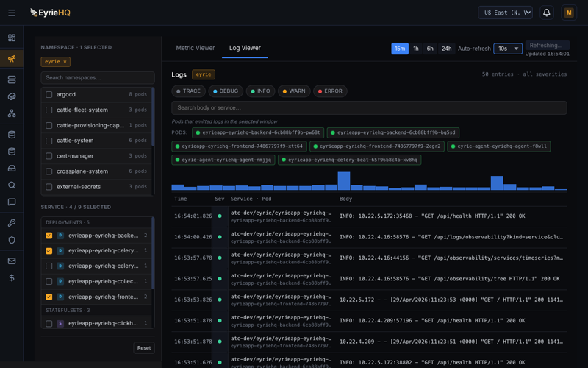Check the cattle-fleet-system namespace checkbox
This screenshot has height=368, width=588.
49,110
